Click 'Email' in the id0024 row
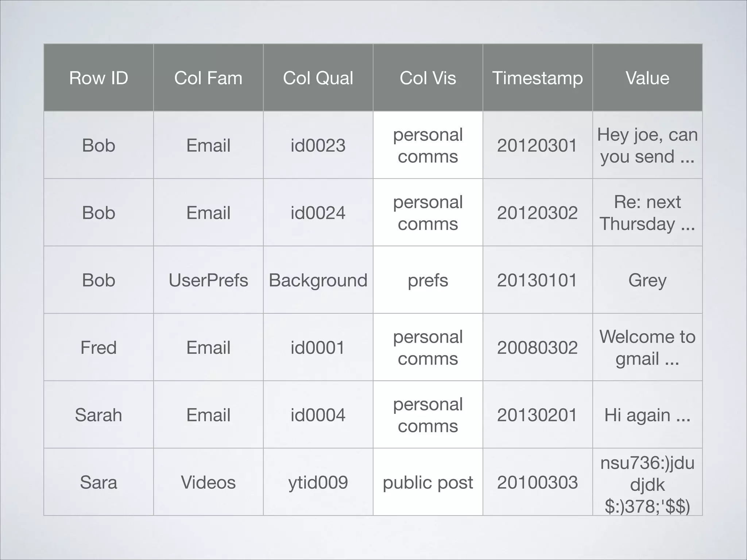Image resolution: width=747 pixels, height=560 pixels. pos(208,213)
